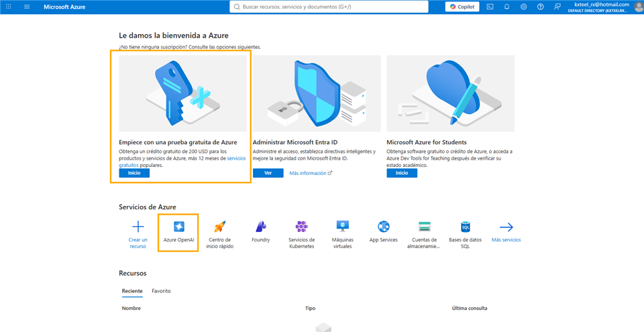Image resolution: width=644 pixels, height=332 pixels.
Task: Switch to the Favorito tab
Action: click(x=162, y=291)
